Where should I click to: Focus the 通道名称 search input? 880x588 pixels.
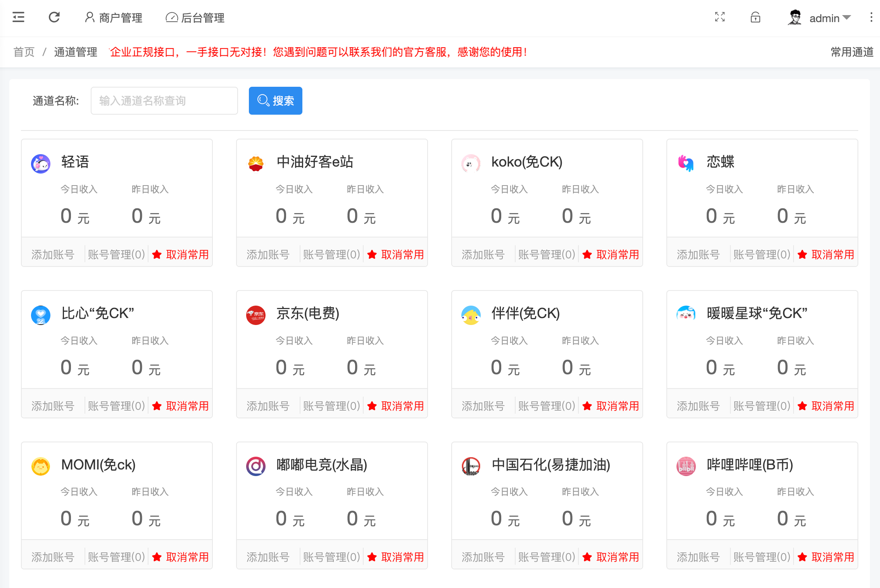click(164, 101)
